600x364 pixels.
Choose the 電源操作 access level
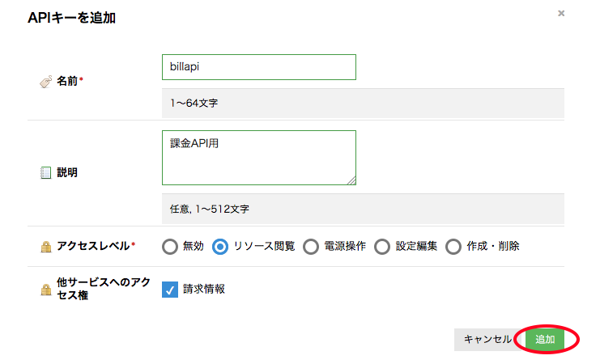click(310, 247)
